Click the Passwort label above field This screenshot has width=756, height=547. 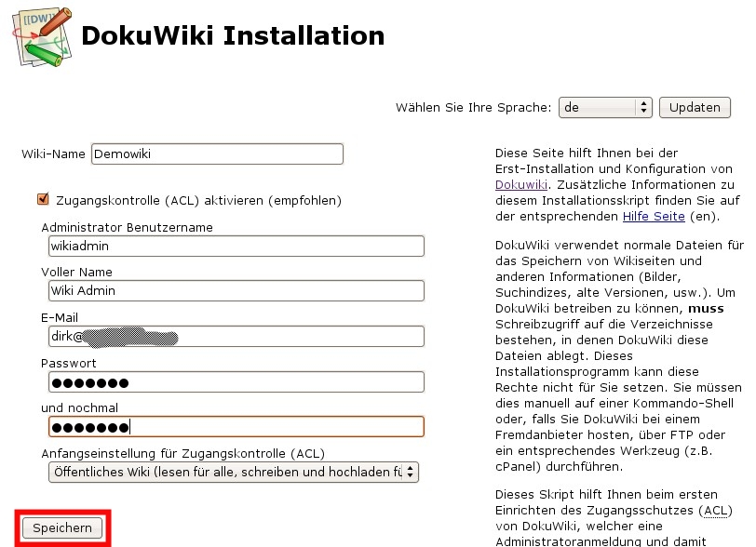point(69,363)
